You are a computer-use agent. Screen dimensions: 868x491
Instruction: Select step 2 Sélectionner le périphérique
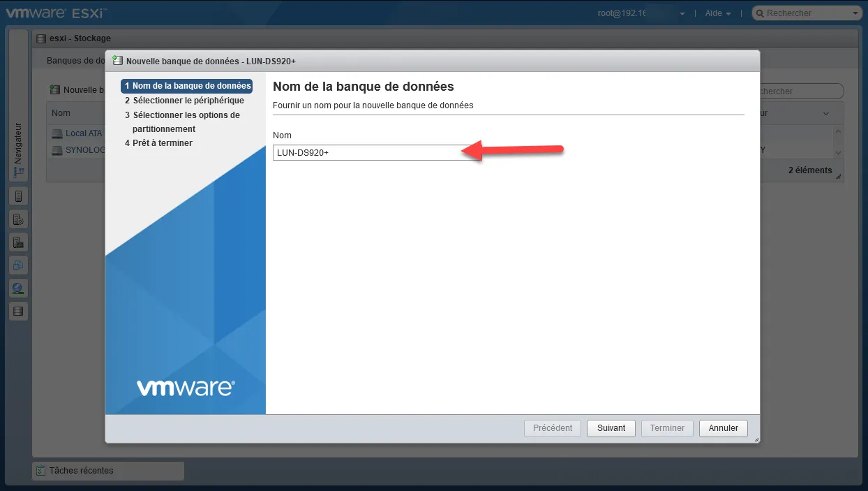(188, 101)
